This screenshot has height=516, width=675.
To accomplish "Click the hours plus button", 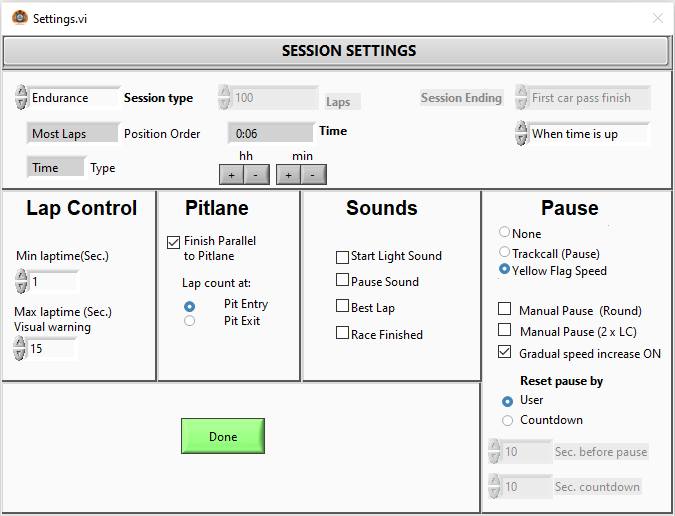I will (231, 175).
